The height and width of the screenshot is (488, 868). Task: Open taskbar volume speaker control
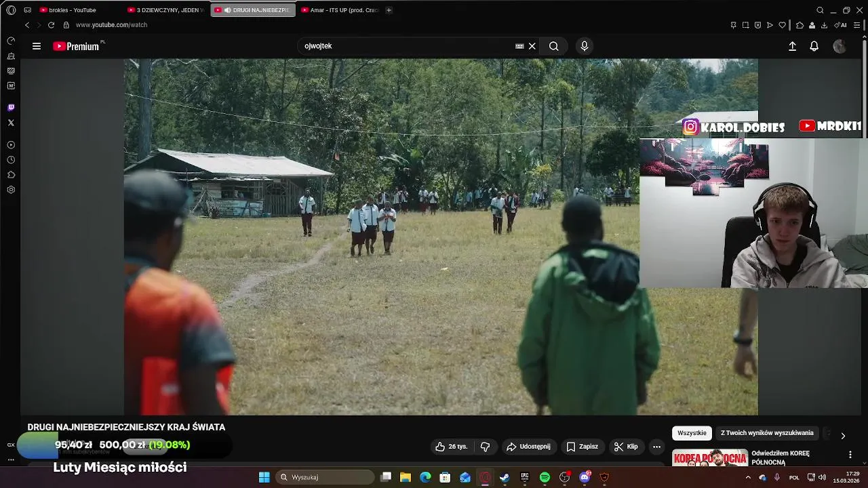pyautogui.click(x=822, y=477)
